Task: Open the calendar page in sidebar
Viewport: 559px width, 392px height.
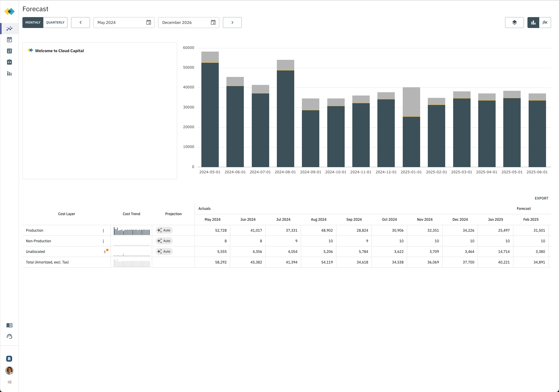Action: point(9,40)
